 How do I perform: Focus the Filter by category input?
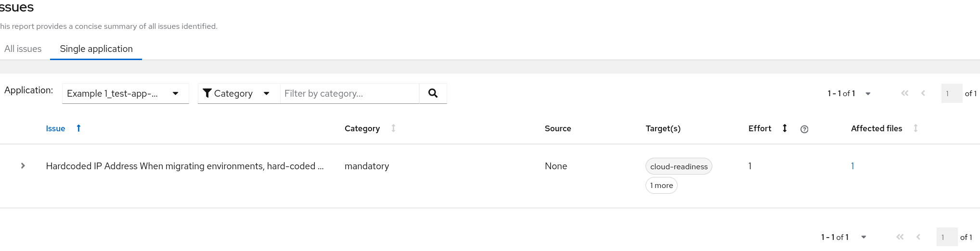pyautogui.click(x=349, y=93)
